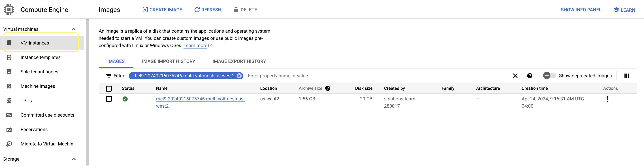644x168 pixels.
Task: Open Archive size help tooltip icon
Action: click(x=328, y=89)
